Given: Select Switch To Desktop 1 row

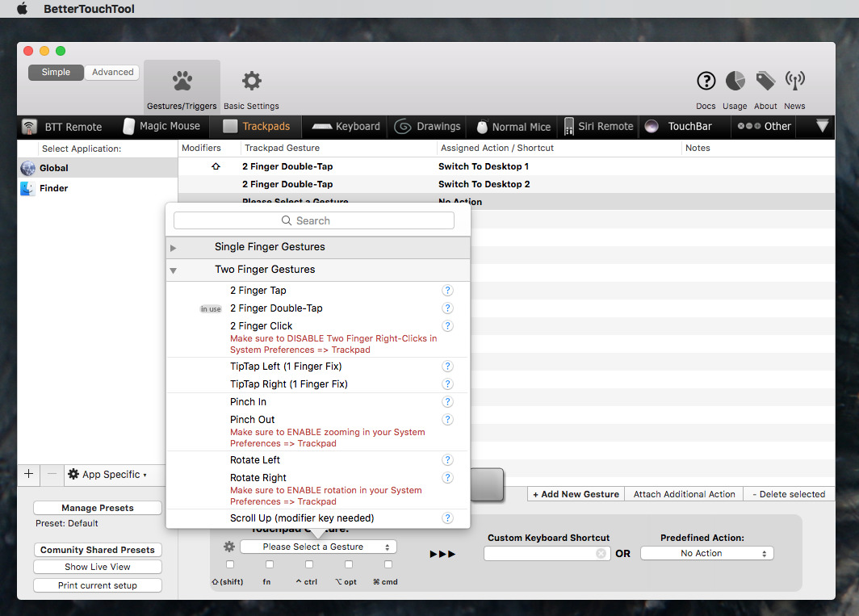Looking at the screenshot, I should point(506,166).
